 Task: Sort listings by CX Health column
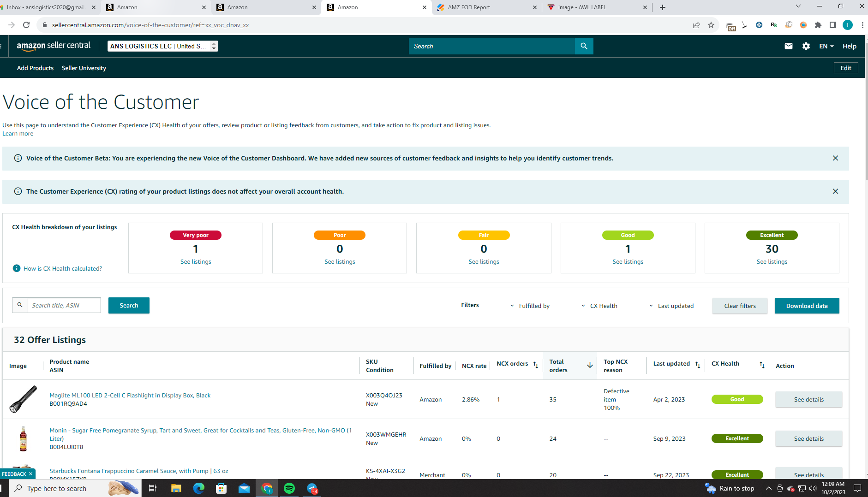pos(762,365)
